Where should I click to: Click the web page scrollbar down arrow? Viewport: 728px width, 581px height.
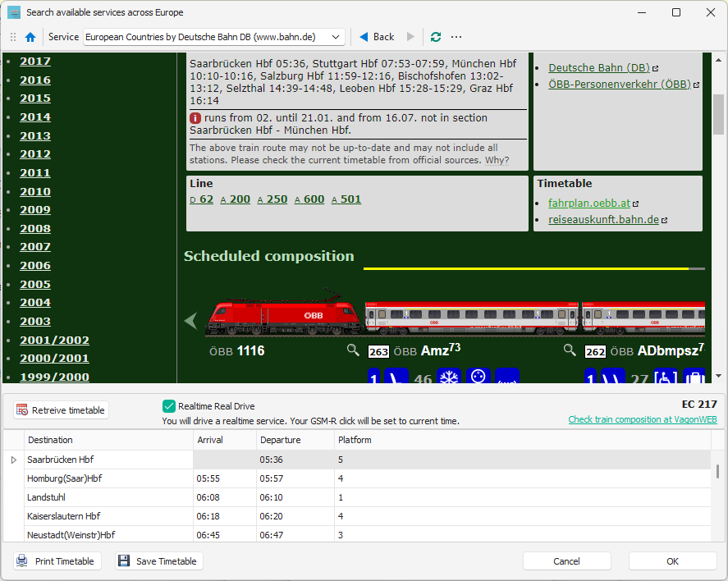pyautogui.click(x=718, y=376)
